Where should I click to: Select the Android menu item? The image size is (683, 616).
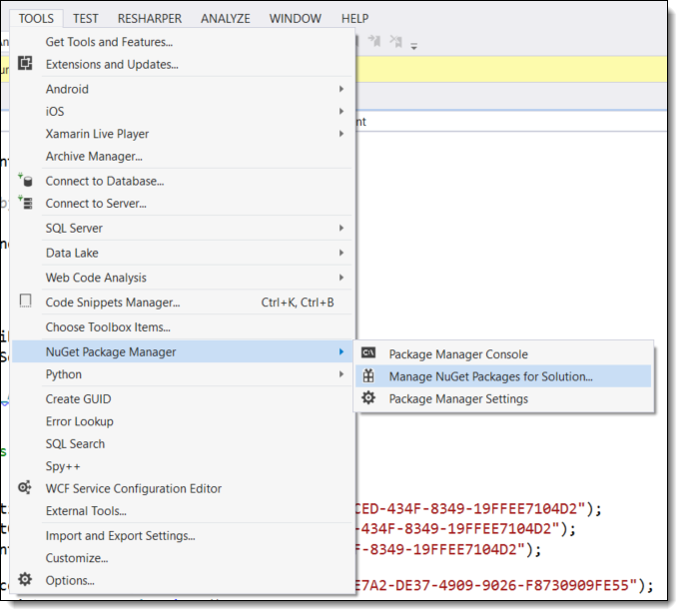182,89
